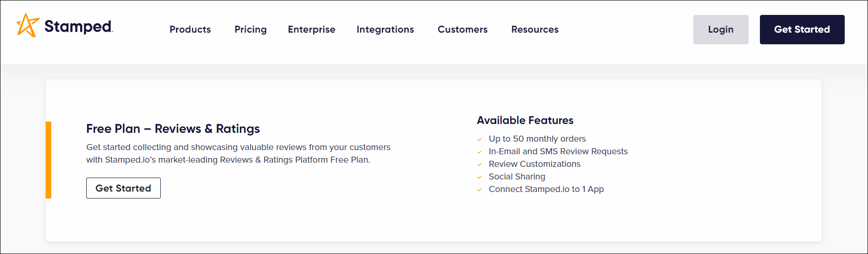Screen dimensions: 868x254
Task: Open the Integrations menu
Action: point(385,29)
